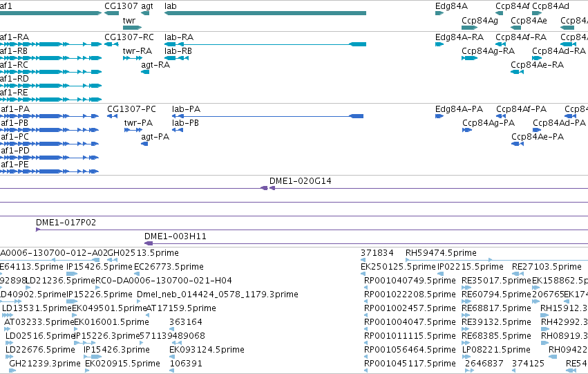Select the lab gene feature bar

click(265, 13)
